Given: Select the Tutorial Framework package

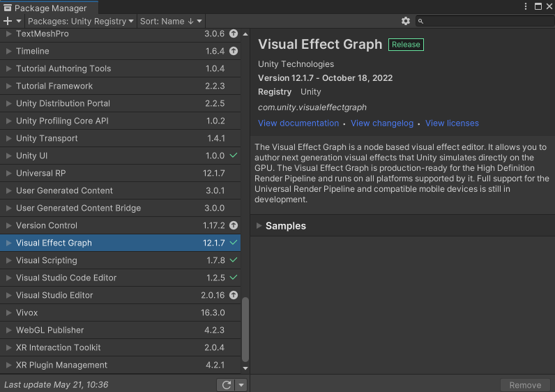Looking at the screenshot, I should pyautogui.click(x=121, y=86).
